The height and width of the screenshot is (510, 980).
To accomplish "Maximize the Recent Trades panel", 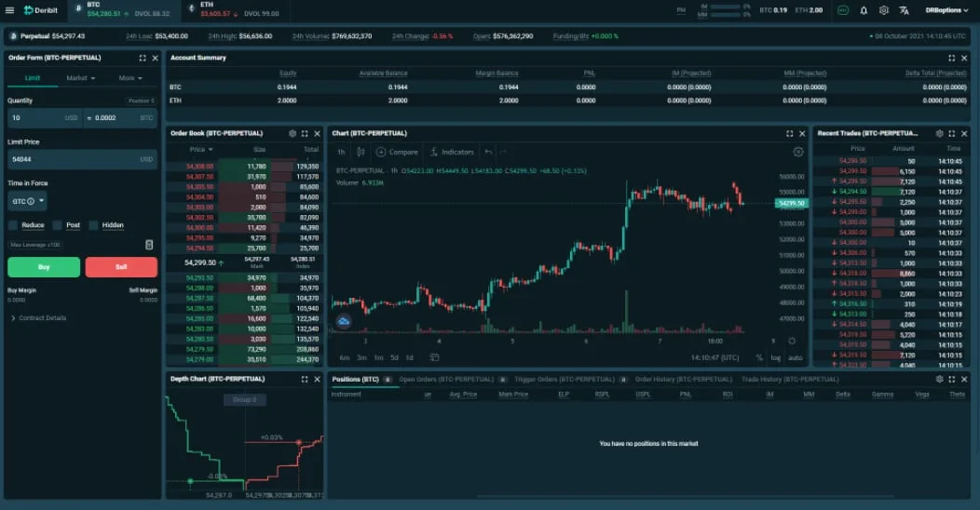I will (x=951, y=134).
